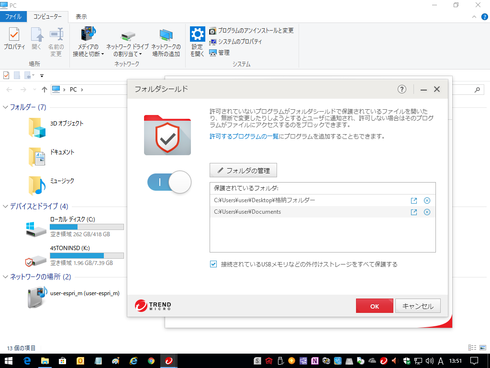Viewport: 490px width, 368px height.
Task: Click the 設定を開く gear icon
Action: click(197, 41)
